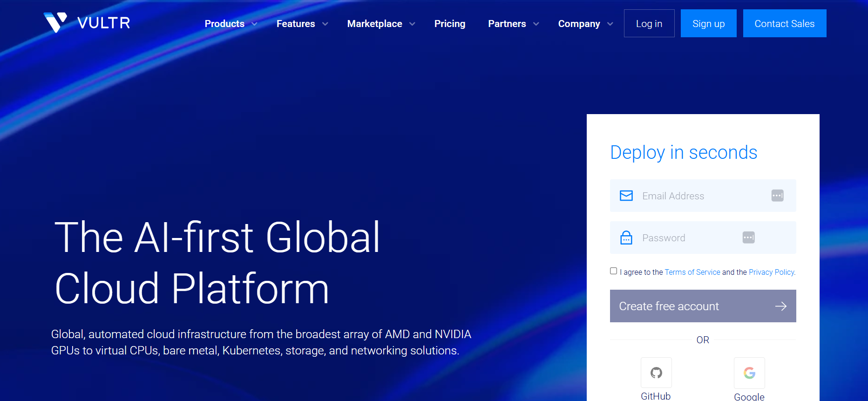868x401 pixels.
Task: Click the Google text label
Action: click(x=749, y=396)
